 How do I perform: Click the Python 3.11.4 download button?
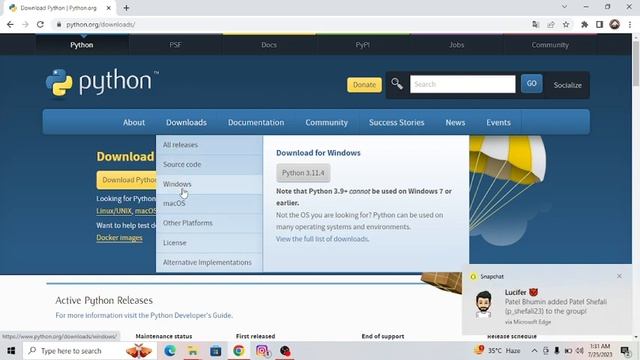pyautogui.click(x=303, y=173)
